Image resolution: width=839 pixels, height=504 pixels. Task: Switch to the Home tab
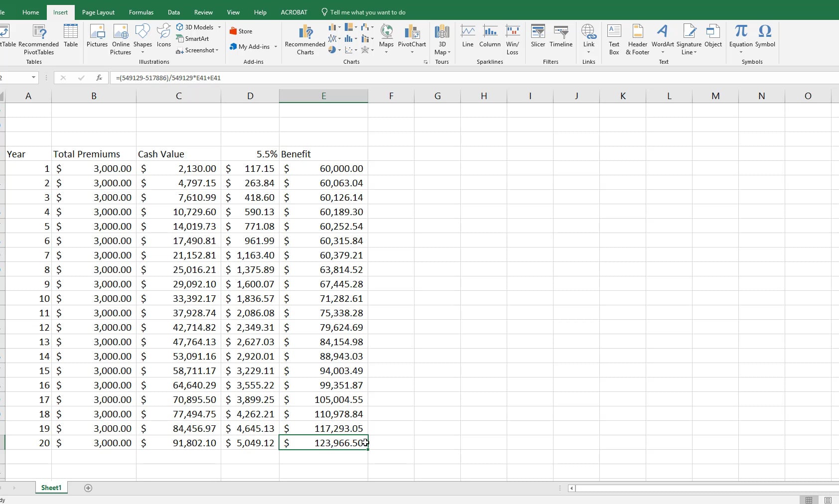[30, 12]
